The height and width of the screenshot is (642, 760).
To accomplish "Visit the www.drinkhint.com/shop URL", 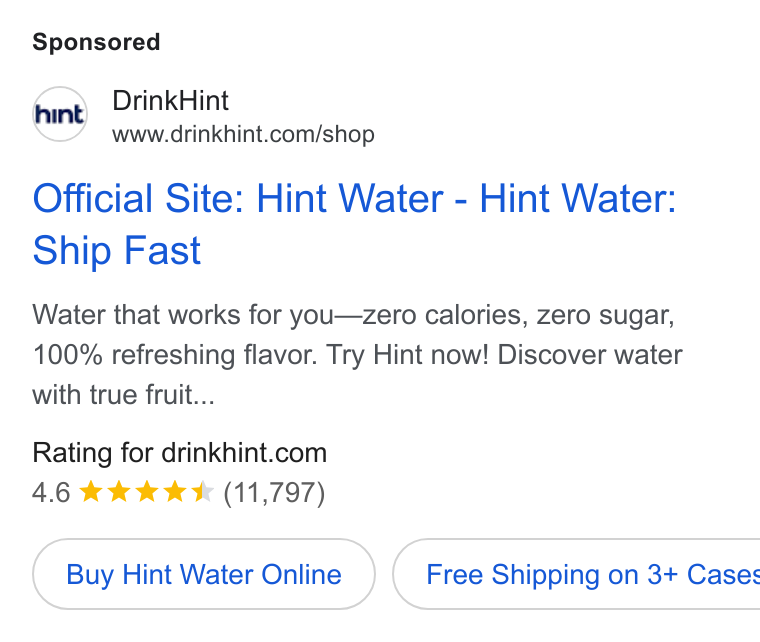I will pyautogui.click(x=243, y=135).
